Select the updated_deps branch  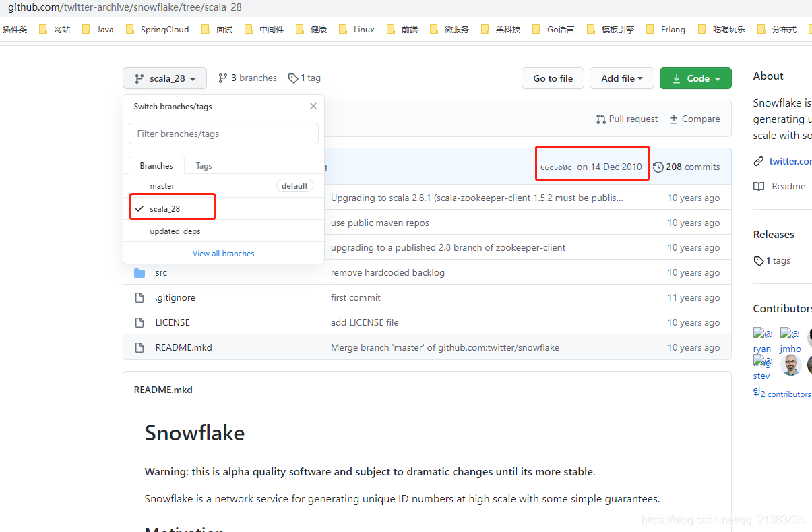[224, 231]
